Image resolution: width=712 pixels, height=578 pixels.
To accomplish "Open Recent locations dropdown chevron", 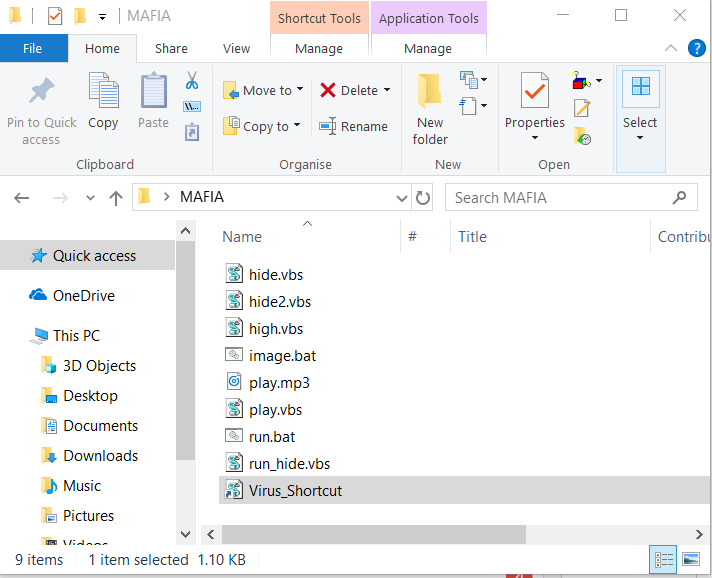I will tap(90, 198).
